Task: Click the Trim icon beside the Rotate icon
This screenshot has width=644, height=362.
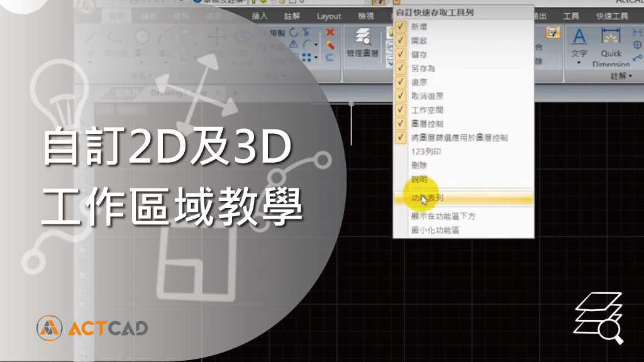Action: pos(306,32)
